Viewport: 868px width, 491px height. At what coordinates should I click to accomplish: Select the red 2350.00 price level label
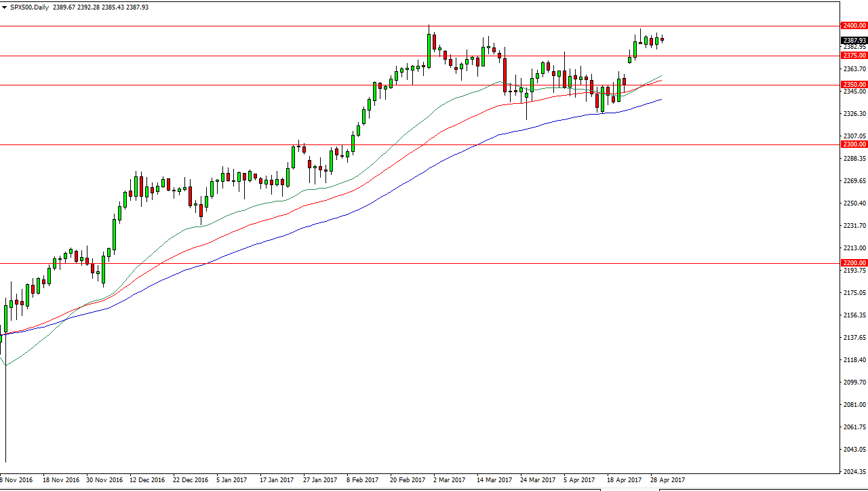[x=854, y=85]
